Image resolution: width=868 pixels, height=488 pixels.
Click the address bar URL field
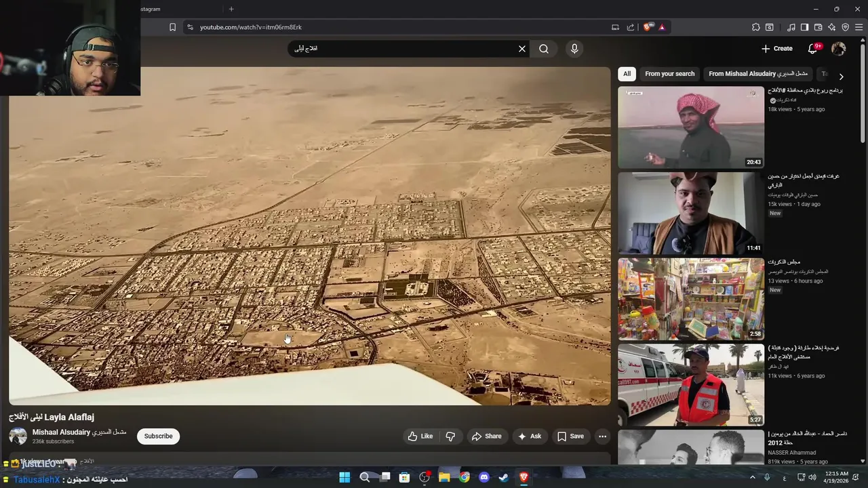click(400, 27)
